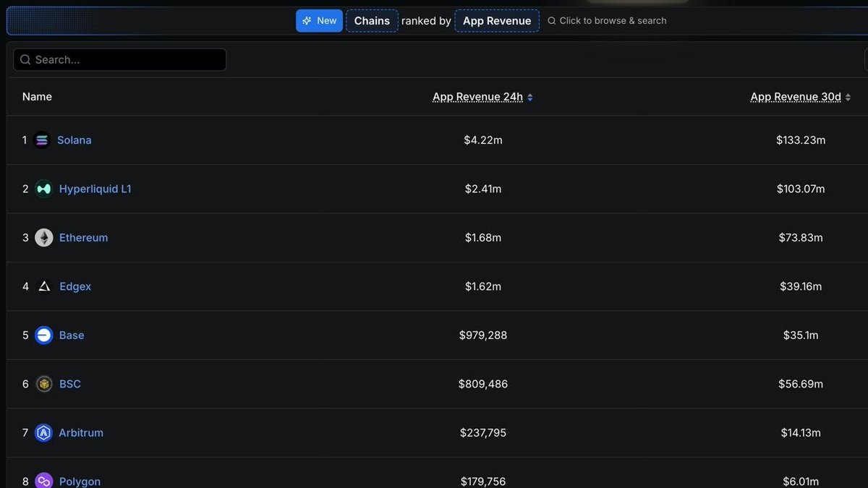
Task: Click the Ethereum logo icon
Action: point(42,237)
